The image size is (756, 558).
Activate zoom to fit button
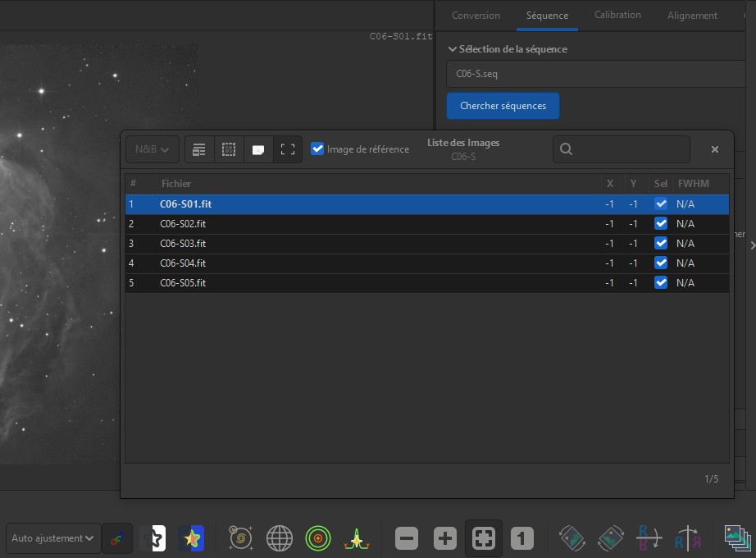(x=484, y=538)
